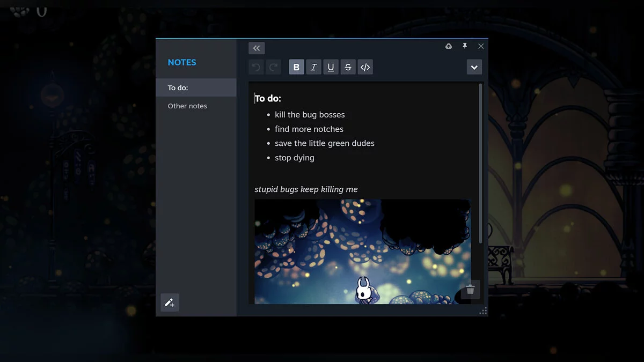Image resolution: width=644 pixels, height=362 pixels.
Task: Toggle underline formatting button
Action: click(331, 67)
